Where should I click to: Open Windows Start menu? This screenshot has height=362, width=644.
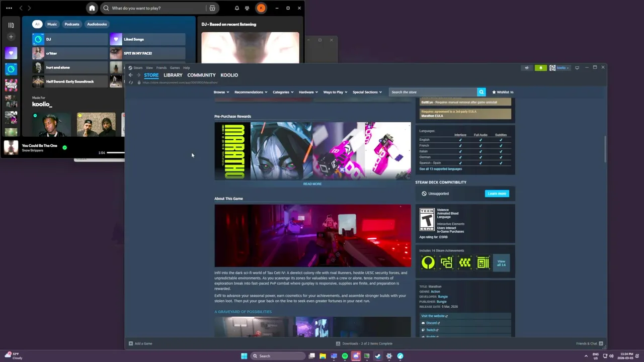[x=244, y=356]
